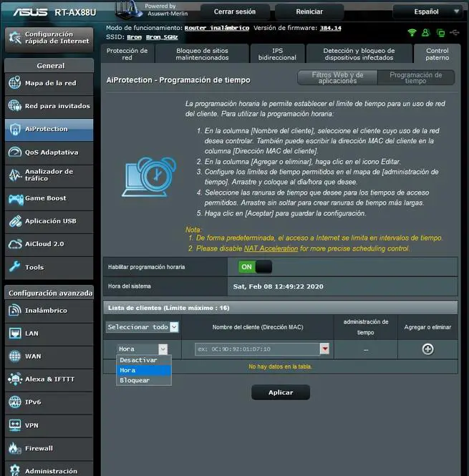This screenshot has height=476, width=469.
Task: Collapse the Hora mode dropdown
Action: click(x=142, y=349)
